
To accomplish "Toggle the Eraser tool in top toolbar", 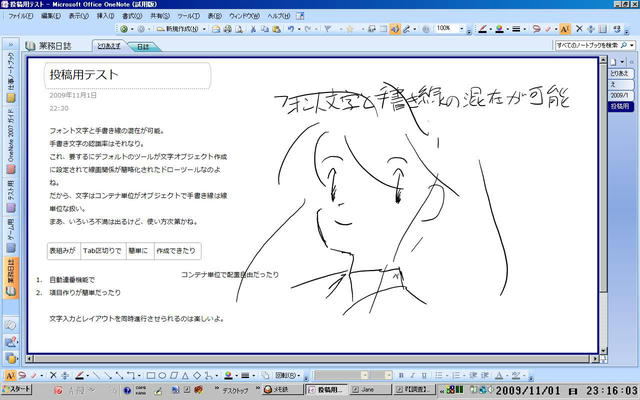I will (x=548, y=29).
